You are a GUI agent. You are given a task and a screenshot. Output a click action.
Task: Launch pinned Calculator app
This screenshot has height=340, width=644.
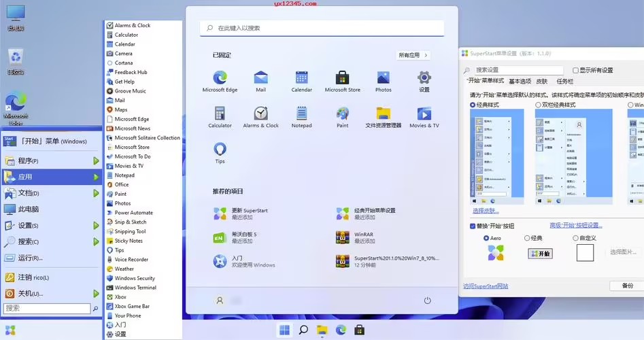click(x=220, y=117)
